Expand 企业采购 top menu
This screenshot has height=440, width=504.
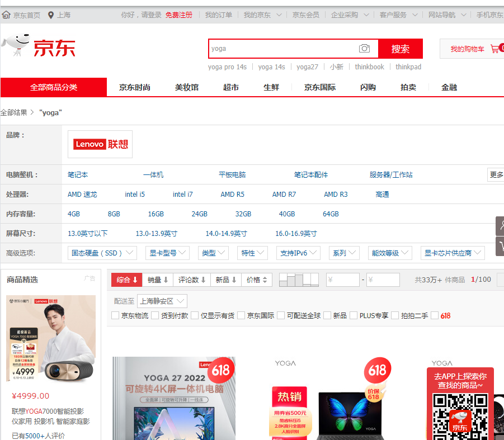tap(350, 15)
